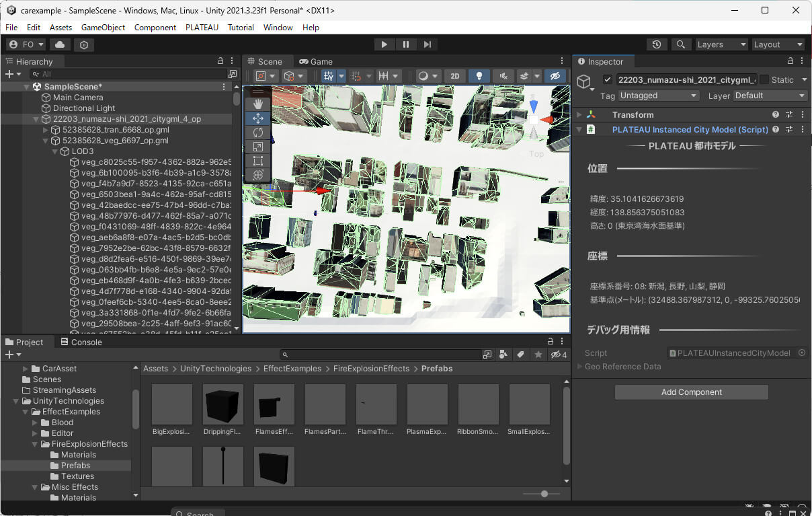
Task: Click the Play button
Action: pos(384,44)
